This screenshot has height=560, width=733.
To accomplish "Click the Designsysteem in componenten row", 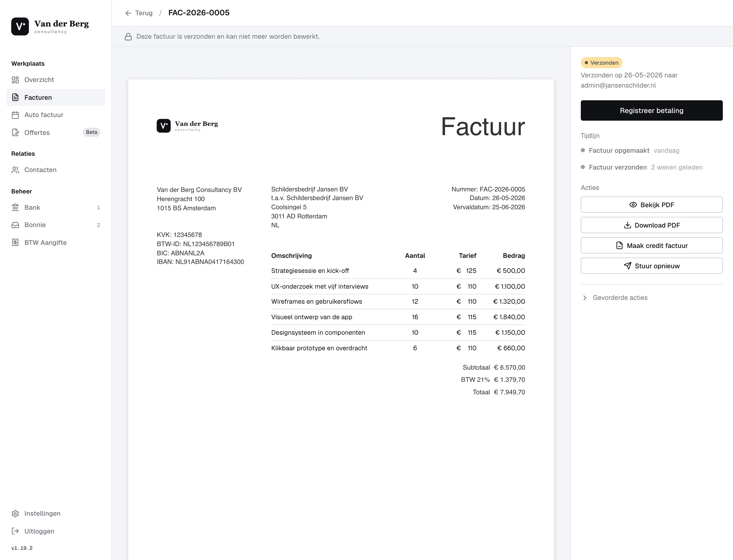I will 398,332.
